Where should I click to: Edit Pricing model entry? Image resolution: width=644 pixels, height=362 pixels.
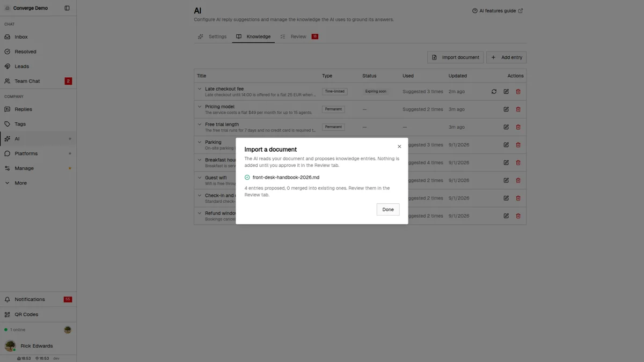(x=506, y=109)
